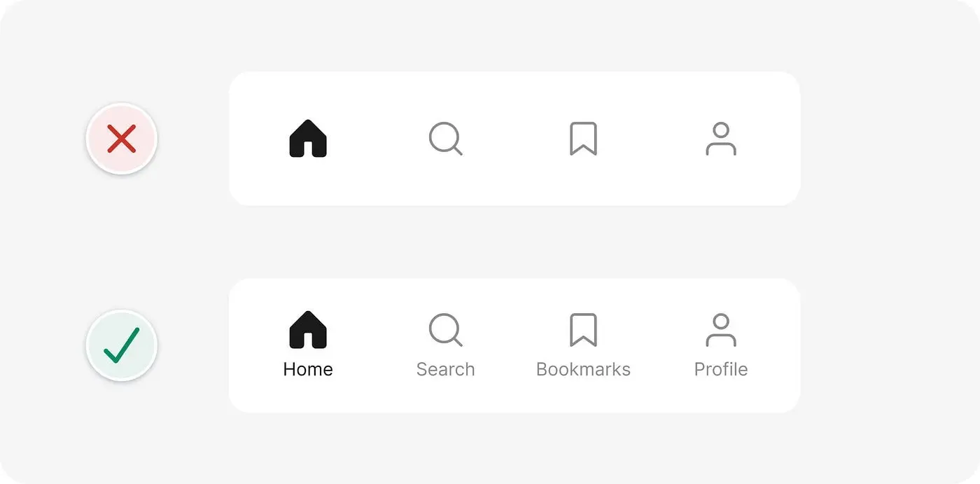Tap the filled Home icon in unlabeled top bar
The width and height of the screenshot is (980, 484).
point(308,139)
